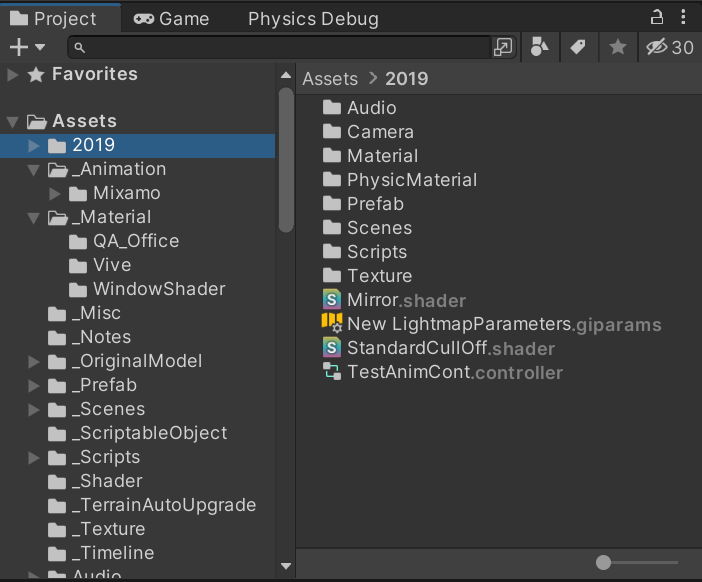The image size is (702, 582).
Task: Select the _Misc folder
Action: (x=84, y=313)
